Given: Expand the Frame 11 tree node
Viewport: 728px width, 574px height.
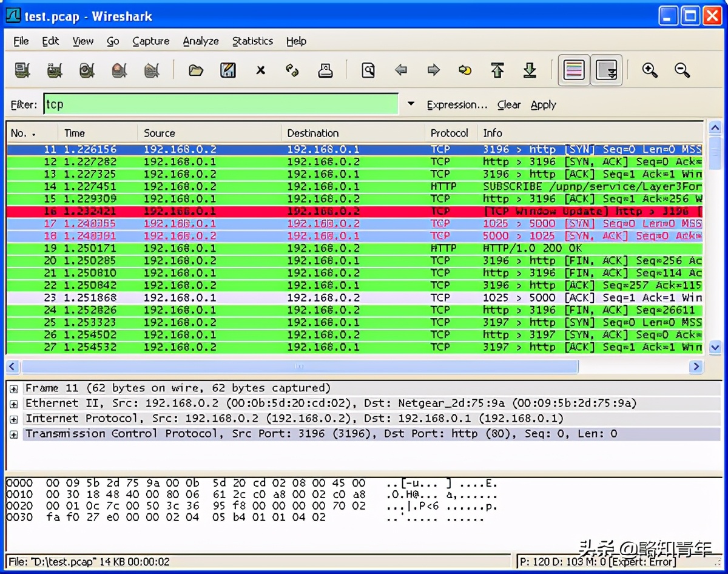Looking at the screenshot, I should [x=13, y=389].
